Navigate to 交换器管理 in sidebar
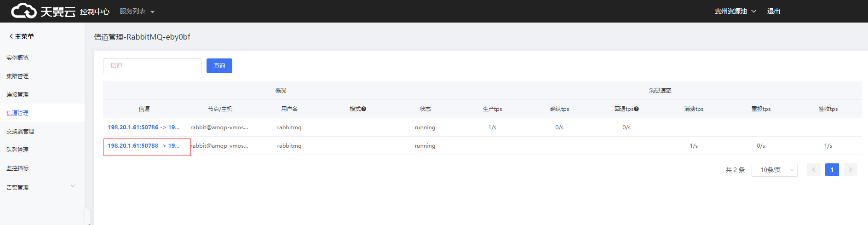868x225 pixels. tap(20, 132)
